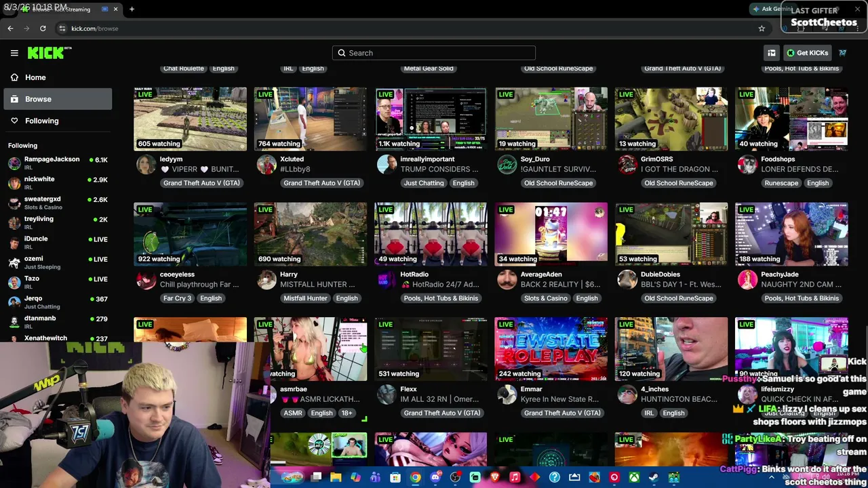Open Foodshops stream thumbnail with 40 watching
This screenshot has width=868, height=488.
point(791,119)
